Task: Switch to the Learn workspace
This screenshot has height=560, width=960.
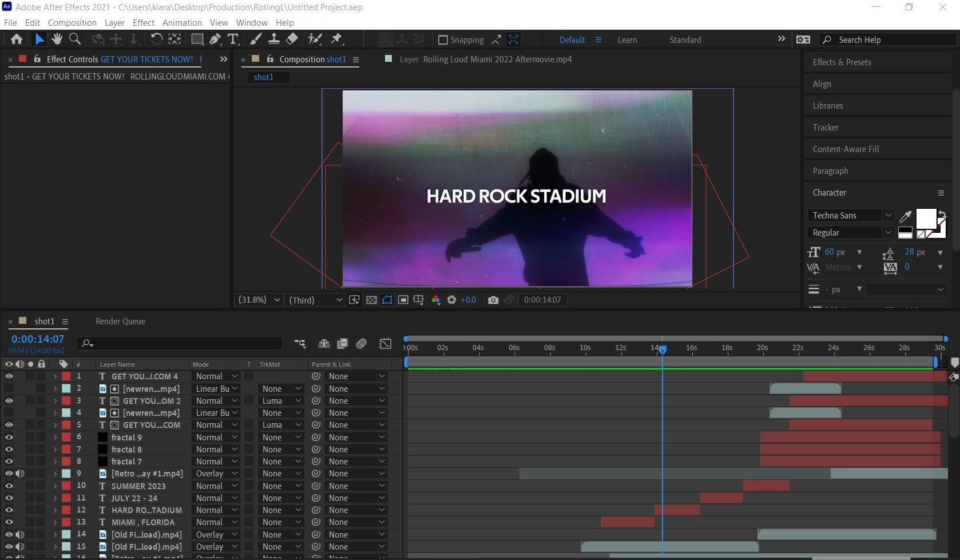Action: click(627, 40)
